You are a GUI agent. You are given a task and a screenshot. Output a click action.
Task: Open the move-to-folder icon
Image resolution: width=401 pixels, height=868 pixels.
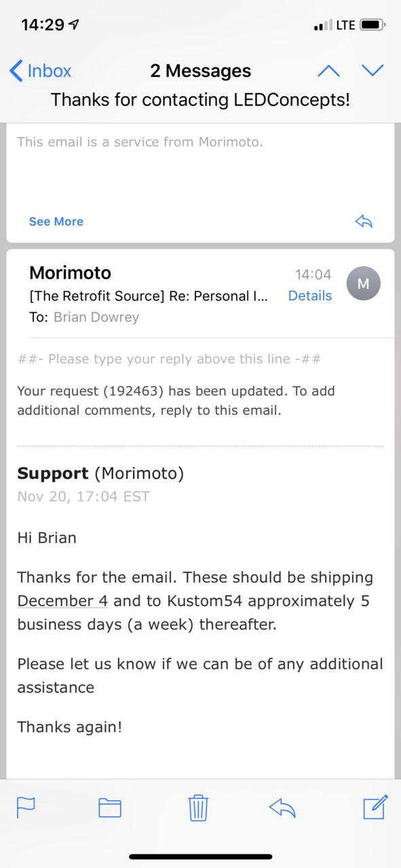110,808
